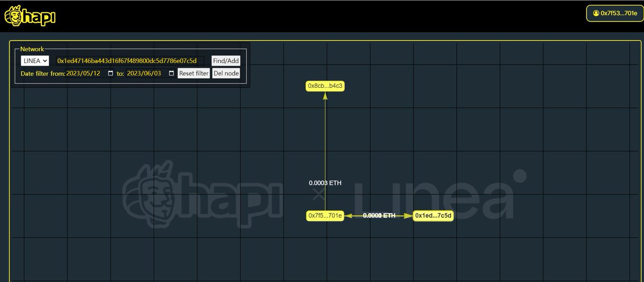This screenshot has width=644, height=282.
Task: Click the Reset filter button
Action: coord(194,73)
